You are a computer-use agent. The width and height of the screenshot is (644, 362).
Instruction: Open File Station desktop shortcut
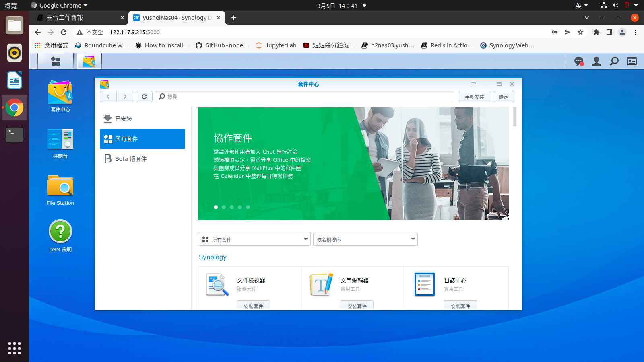[x=60, y=190]
